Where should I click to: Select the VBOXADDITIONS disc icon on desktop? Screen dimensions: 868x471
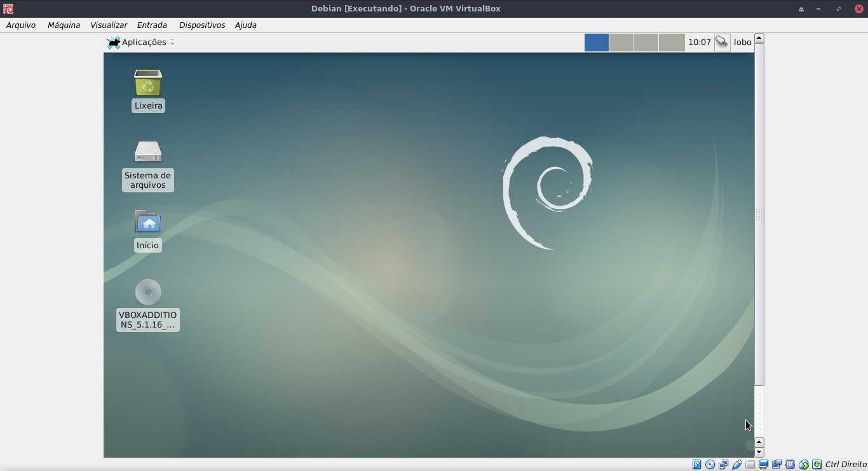pos(148,292)
